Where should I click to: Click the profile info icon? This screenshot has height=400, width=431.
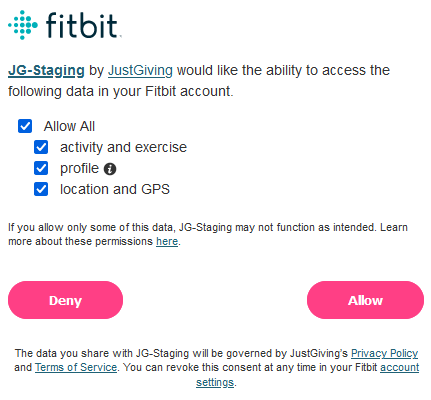tap(110, 169)
